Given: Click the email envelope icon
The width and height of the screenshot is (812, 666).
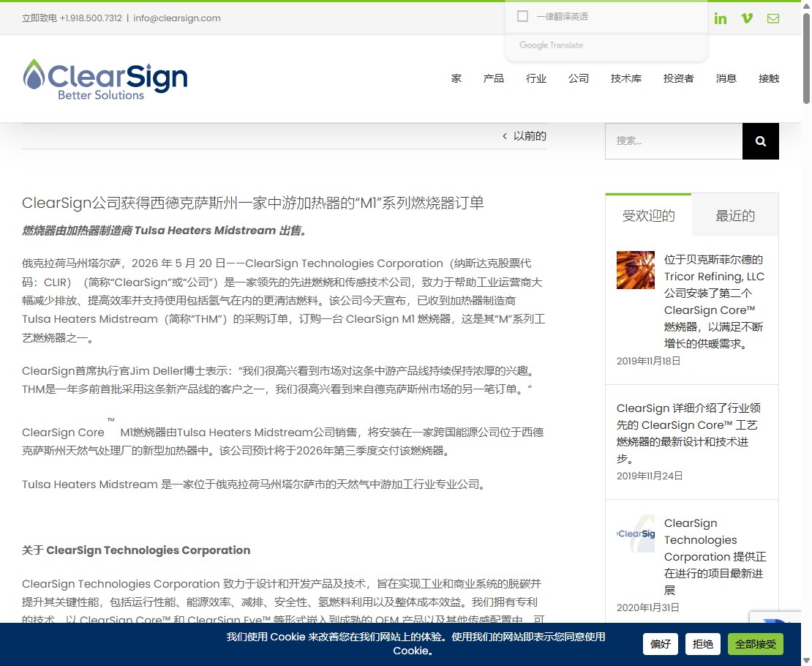Looking at the screenshot, I should pyautogui.click(x=773, y=18).
